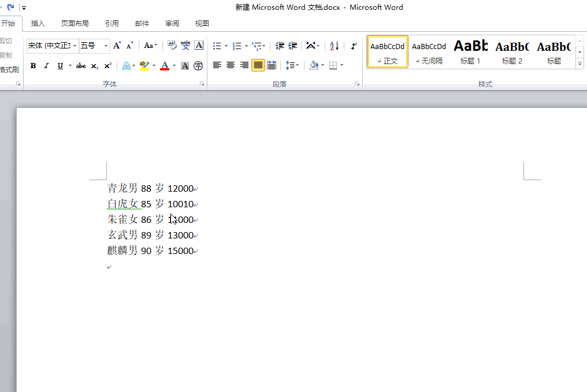Enable bulleted list formatting

(217, 45)
